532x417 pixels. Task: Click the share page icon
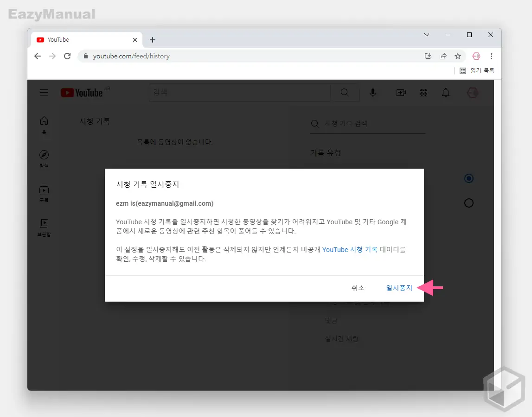point(443,56)
